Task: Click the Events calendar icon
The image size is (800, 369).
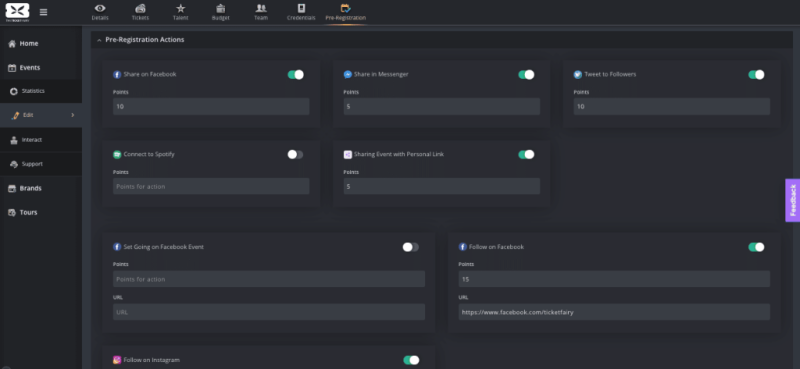Action: coord(12,67)
